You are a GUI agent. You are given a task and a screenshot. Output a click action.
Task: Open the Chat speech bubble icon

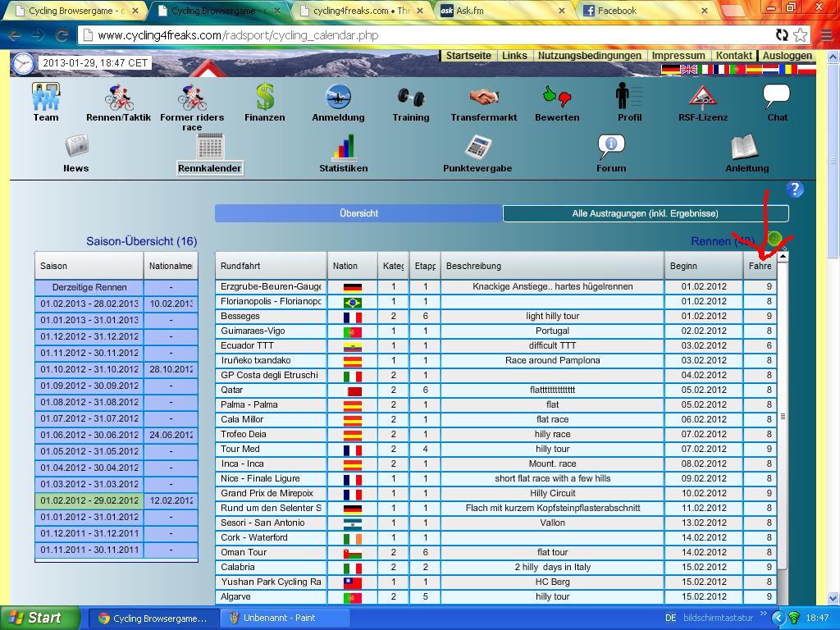coord(776,97)
